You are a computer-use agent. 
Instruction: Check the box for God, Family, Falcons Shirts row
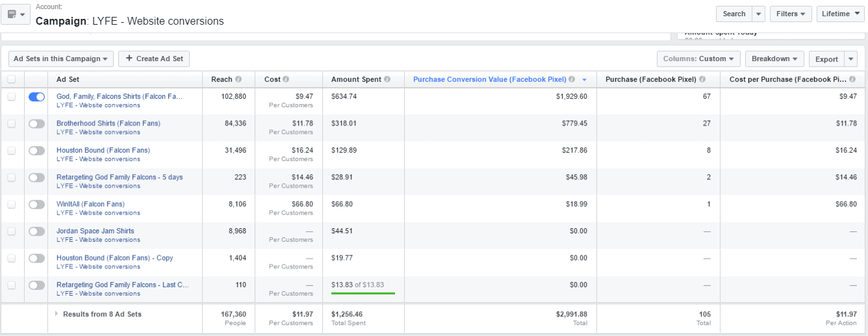pos(11,96)
